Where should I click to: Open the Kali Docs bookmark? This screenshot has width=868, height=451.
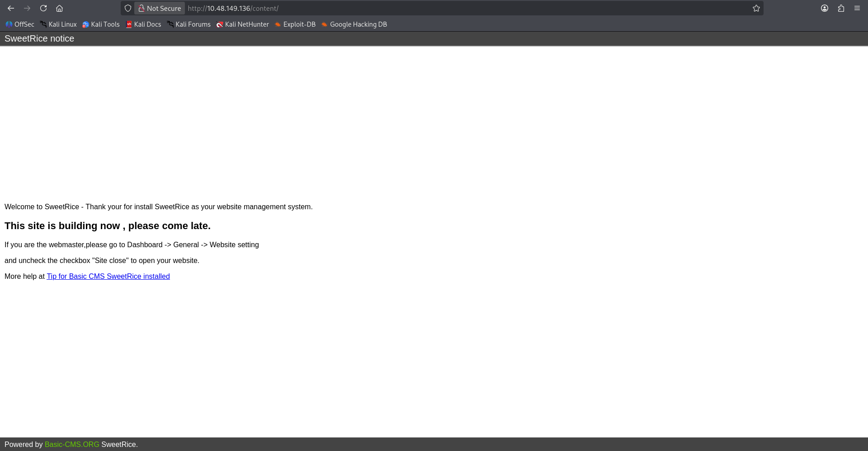[x=143, y=24]
